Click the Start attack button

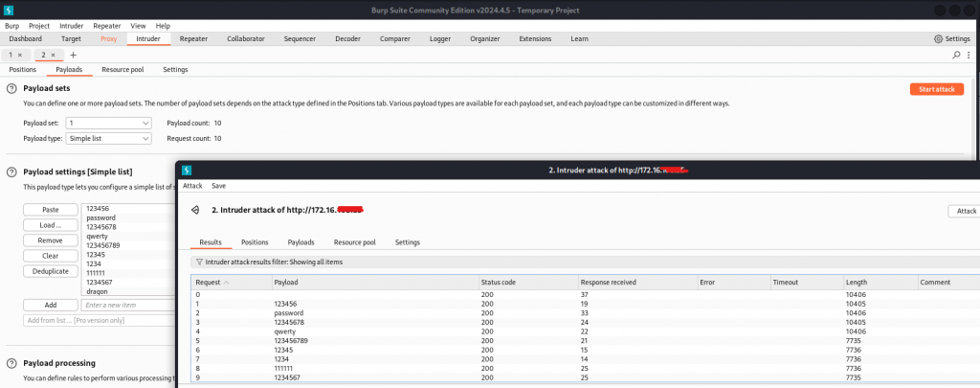tap(936, 89)
